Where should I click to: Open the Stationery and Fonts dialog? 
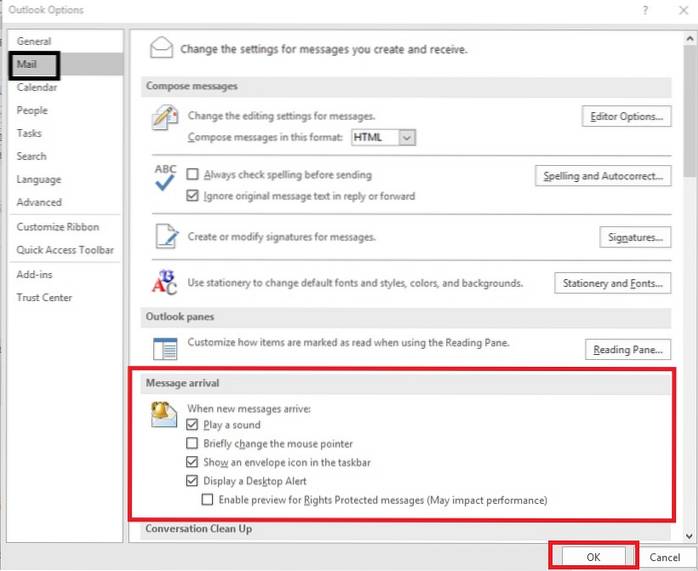(611, 283)
